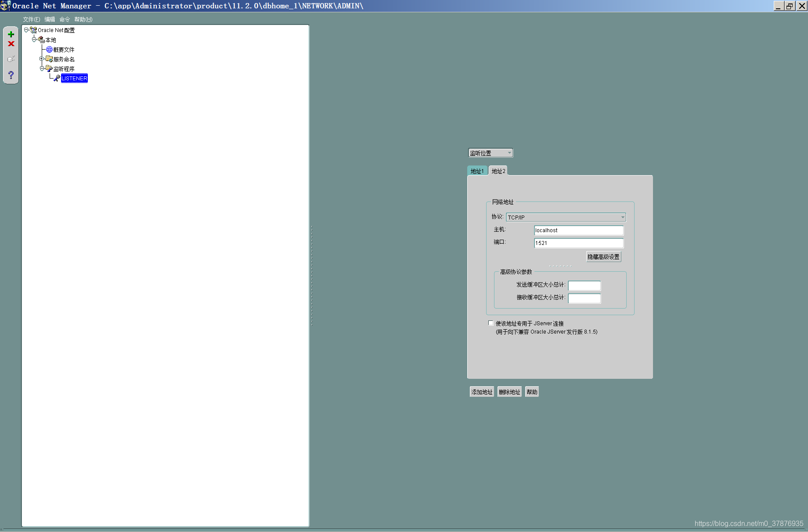Switch to the 地址1 tab

tap(477, 171)
